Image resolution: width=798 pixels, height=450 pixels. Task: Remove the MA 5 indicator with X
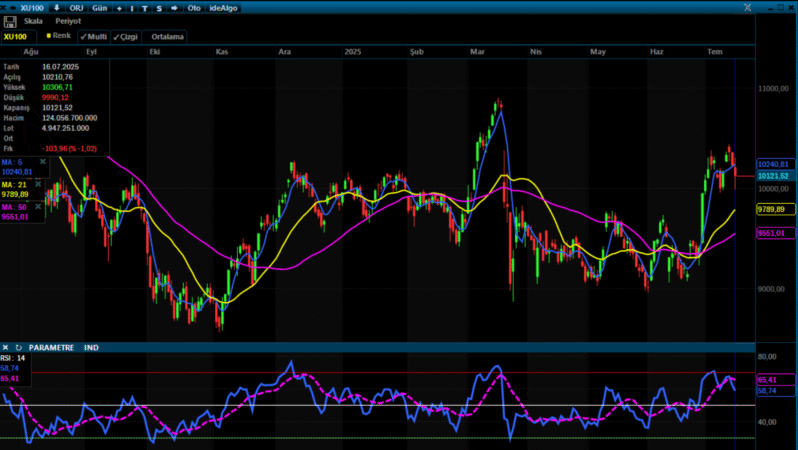click(x=42, y=161)
